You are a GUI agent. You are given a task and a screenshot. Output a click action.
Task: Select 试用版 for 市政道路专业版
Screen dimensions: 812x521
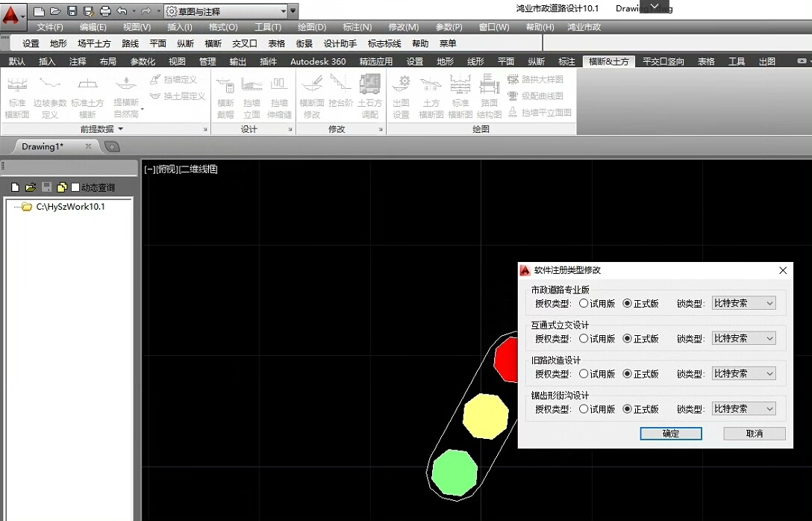597,304
